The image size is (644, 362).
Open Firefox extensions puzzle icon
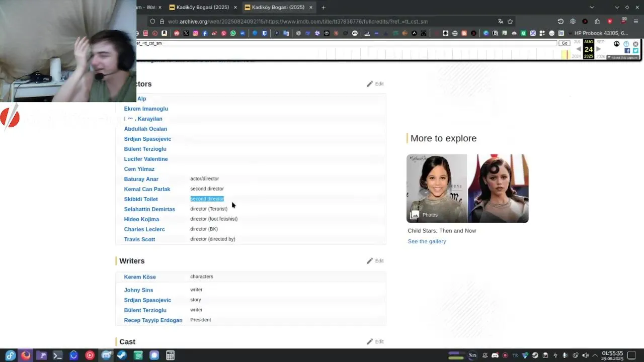click(597, 22)
